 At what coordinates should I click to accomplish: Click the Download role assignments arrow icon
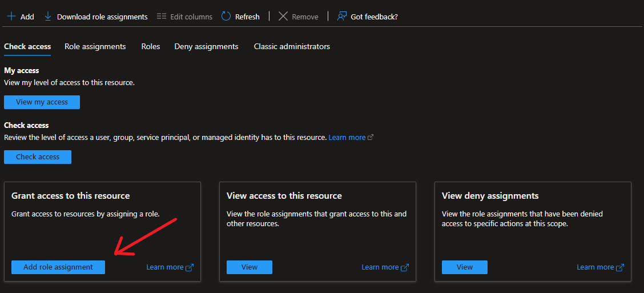(48, 17)
